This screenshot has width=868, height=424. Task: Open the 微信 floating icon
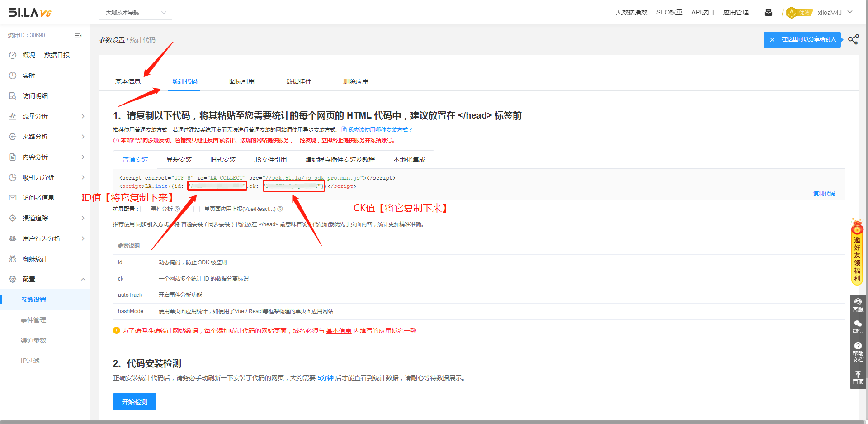click(x=858, y=327)
